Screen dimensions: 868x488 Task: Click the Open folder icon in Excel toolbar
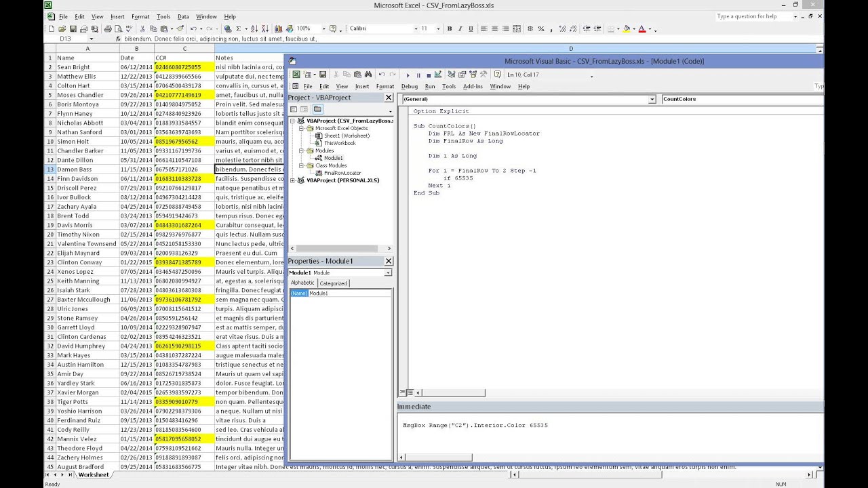[x=62, y=28]
